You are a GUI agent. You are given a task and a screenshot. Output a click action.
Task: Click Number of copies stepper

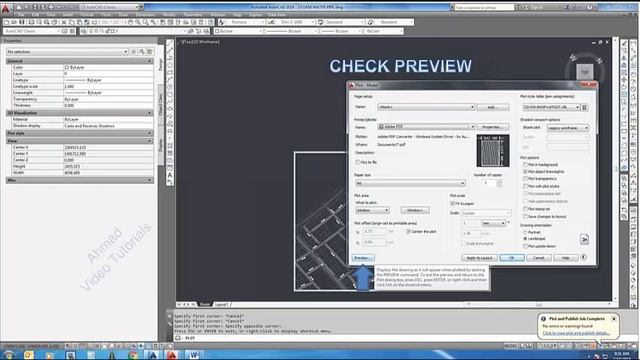pyautogui.click(x=499, y=183)
